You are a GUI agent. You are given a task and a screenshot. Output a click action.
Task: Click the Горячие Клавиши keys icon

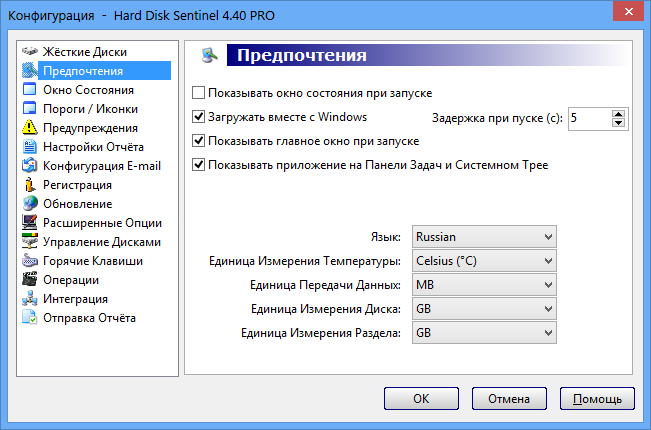click(x=30, y=261)
